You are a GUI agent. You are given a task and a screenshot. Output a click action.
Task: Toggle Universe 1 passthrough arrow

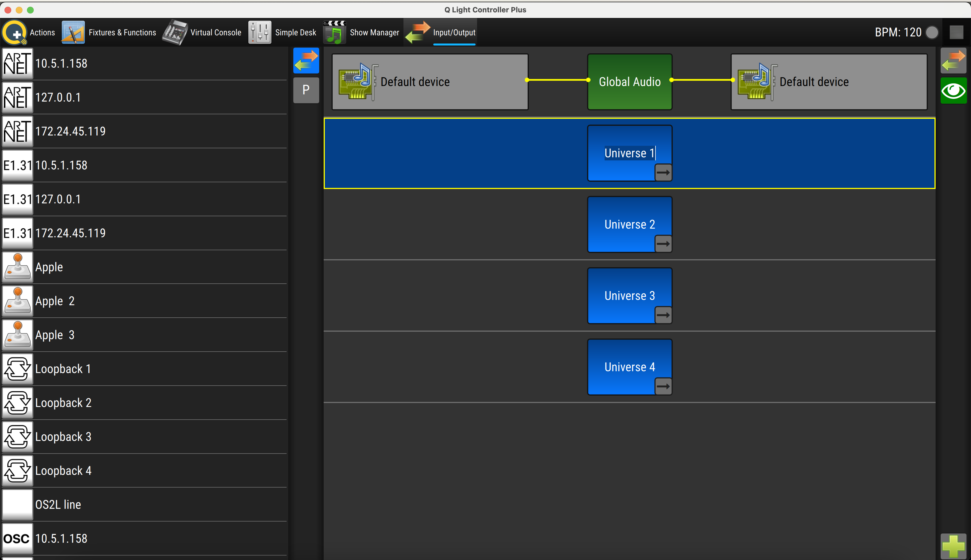click(x=663, y=173)
